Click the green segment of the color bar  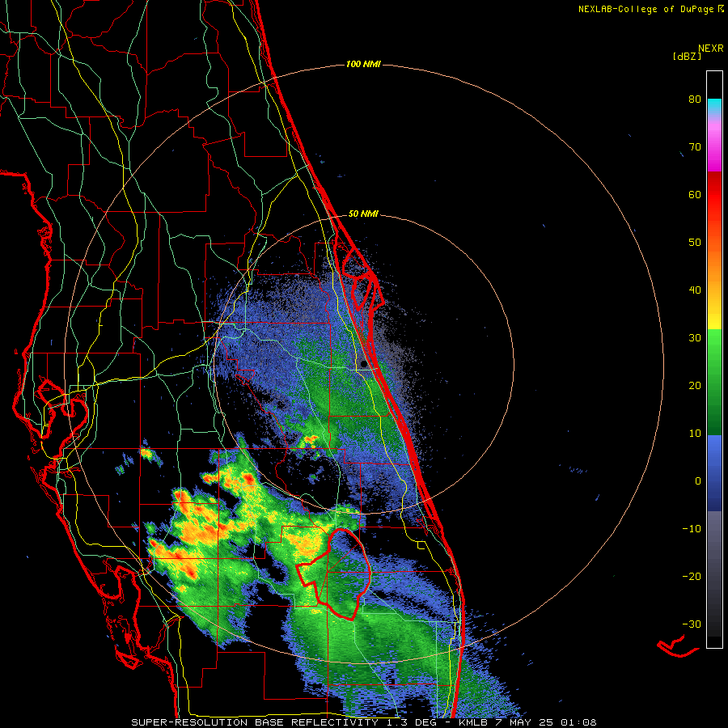(x=714, y=382)
